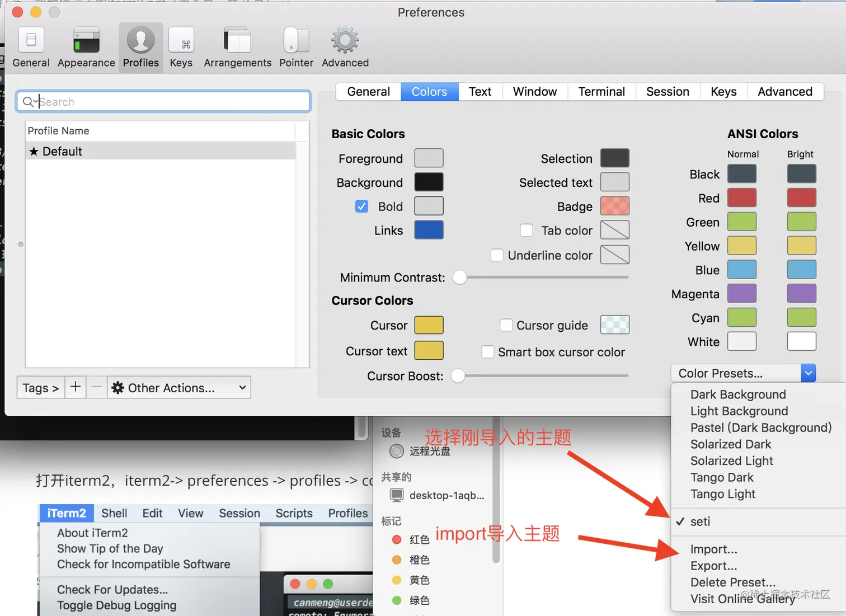Click the Minimum Contrast slider knob
This screenshot has width=846, height=616.
point(459,278)
